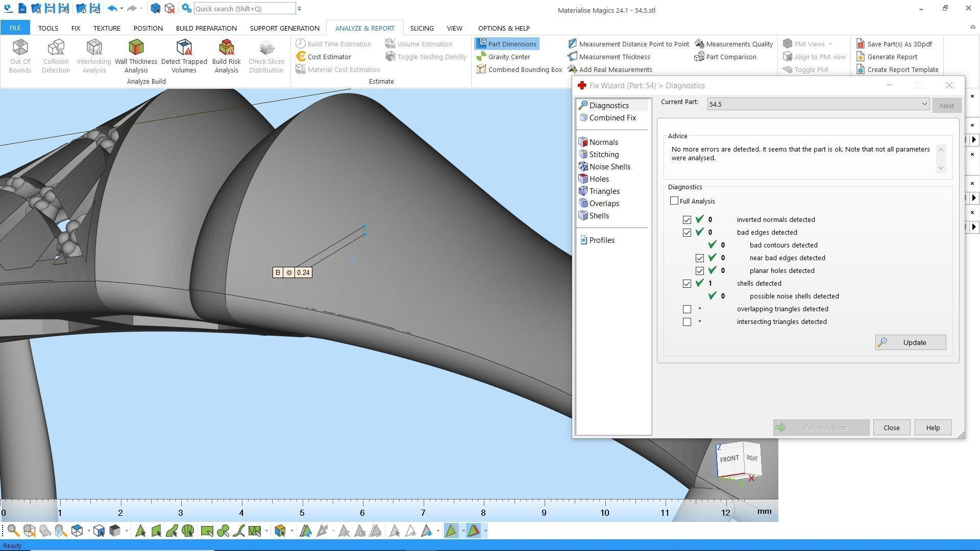Viewport: 980px width, 551px height.
Task: Select Gravity Center tool
Action: [x=508, y=57]
